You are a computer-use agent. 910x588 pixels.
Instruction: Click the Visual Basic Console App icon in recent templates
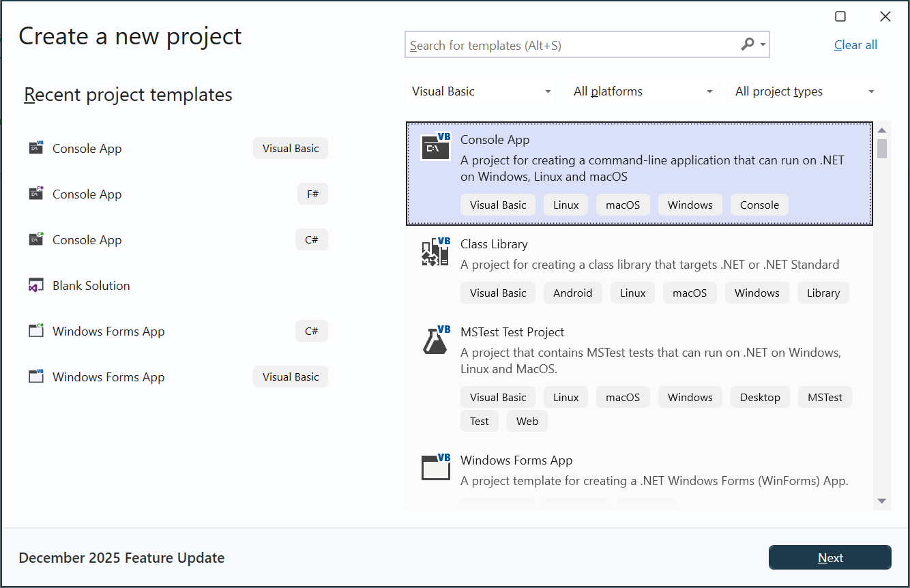click(36, 148)
